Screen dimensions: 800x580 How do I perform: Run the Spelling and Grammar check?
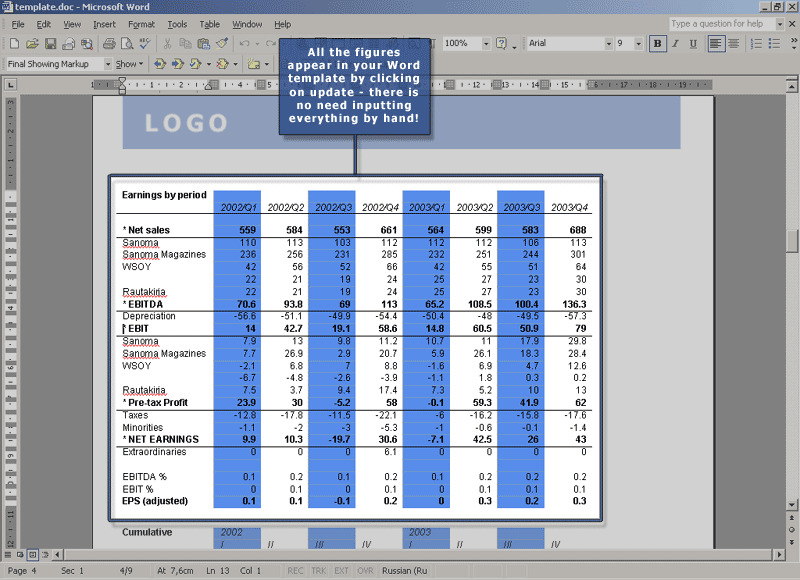145,44
